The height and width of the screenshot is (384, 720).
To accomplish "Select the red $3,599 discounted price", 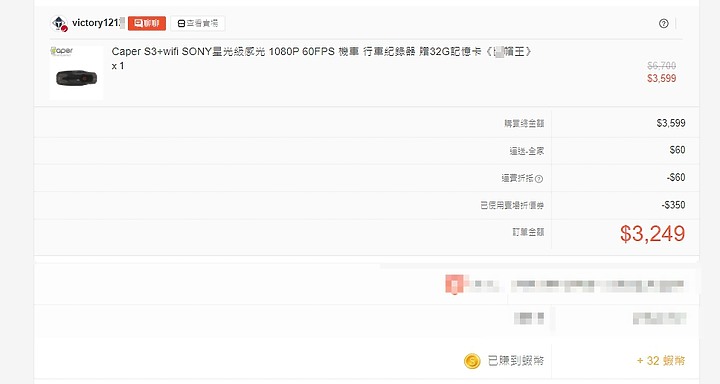I will (662, 79).
